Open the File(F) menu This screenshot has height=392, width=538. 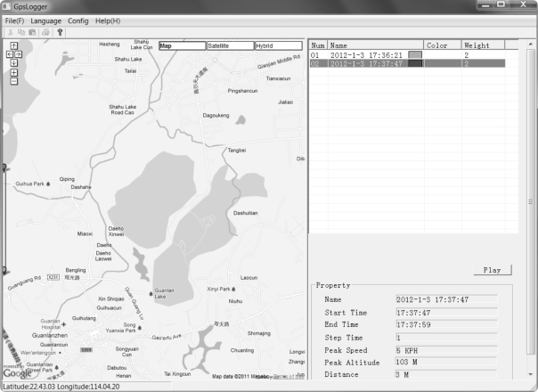coord(14,21)
